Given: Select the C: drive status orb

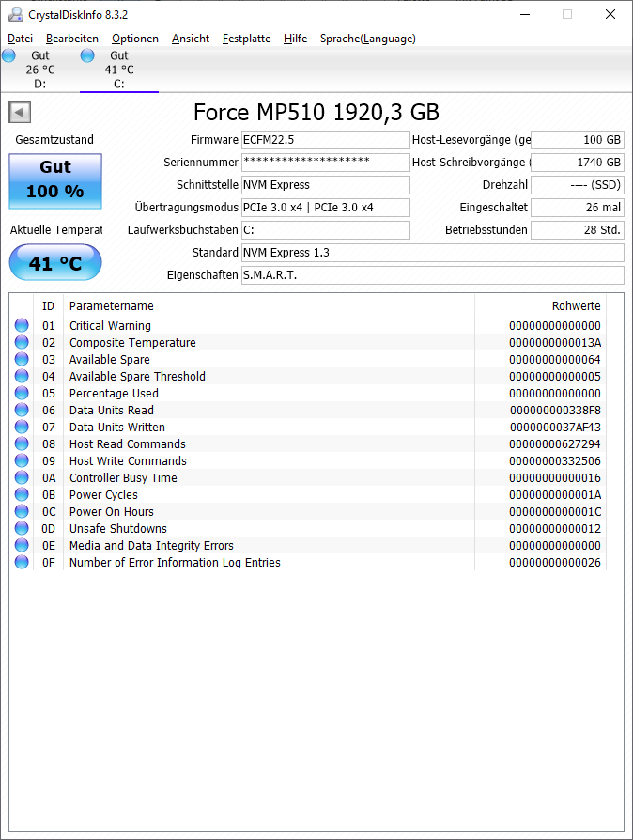Looking at the screenshot, I should point(87,55).
